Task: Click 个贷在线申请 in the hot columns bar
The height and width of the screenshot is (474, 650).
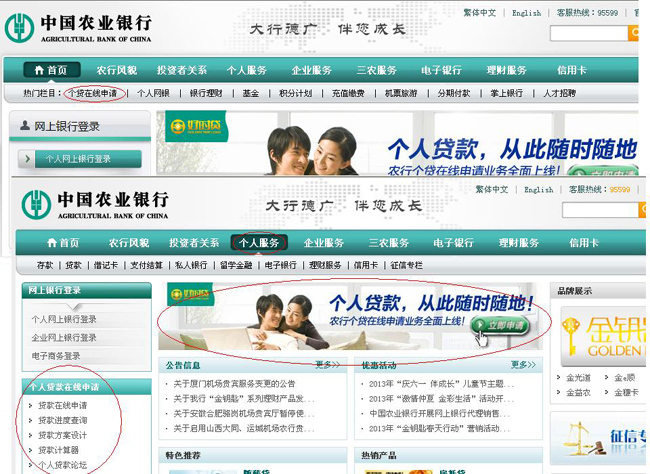Action: [x=92, y=93]
